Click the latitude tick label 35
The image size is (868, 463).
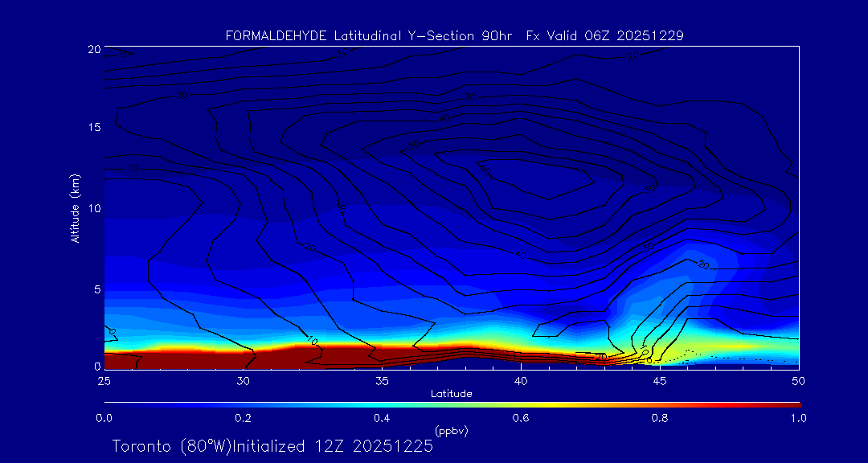(382, 381)
